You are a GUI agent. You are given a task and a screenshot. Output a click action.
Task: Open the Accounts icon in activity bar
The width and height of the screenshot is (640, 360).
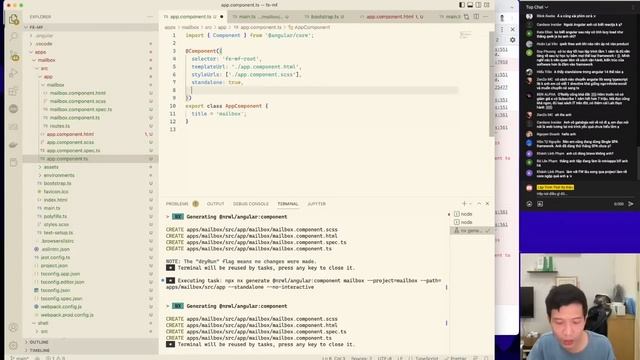[13, 327]
